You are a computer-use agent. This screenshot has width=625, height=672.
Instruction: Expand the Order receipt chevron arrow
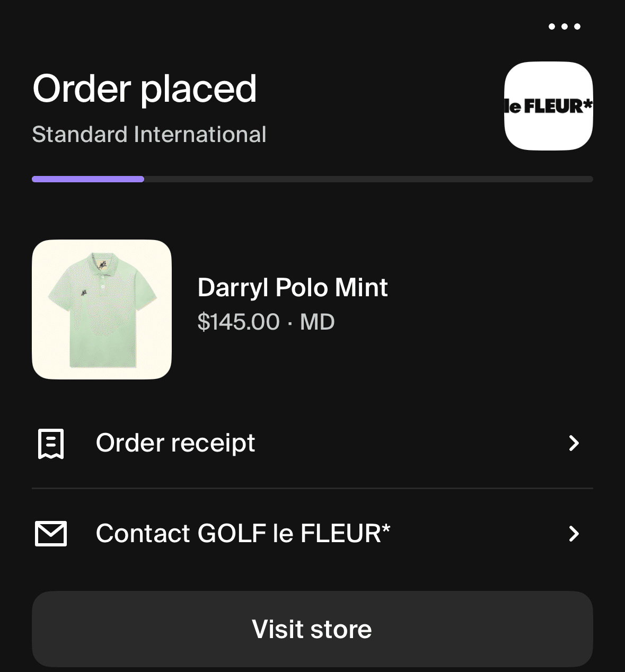pyautogui.click(x=574, y=443)
